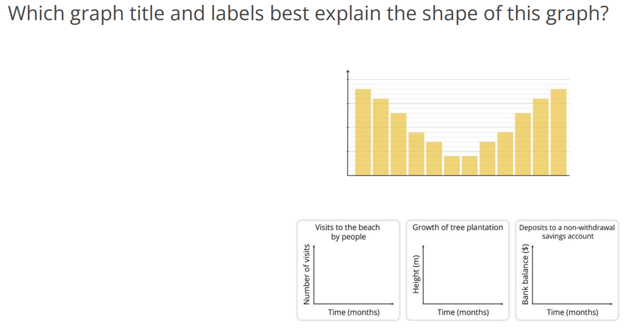This screenshot has width=644, height=329.
Task: Click the second bar from the right
Action: pos(541,137)
